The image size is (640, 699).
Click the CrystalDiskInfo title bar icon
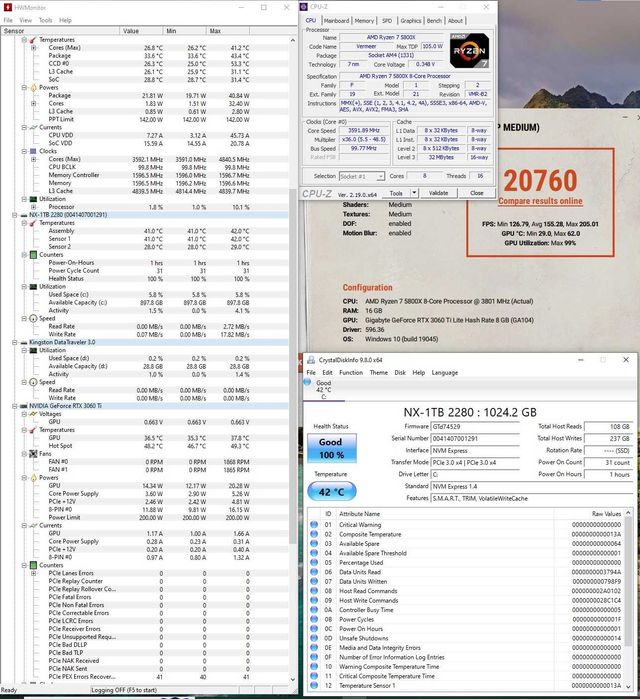pos(311,360)
